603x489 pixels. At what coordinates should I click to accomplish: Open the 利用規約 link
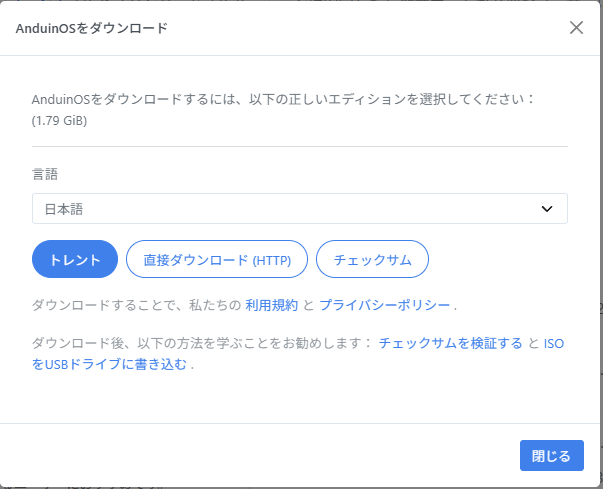[x=271, y=304]
